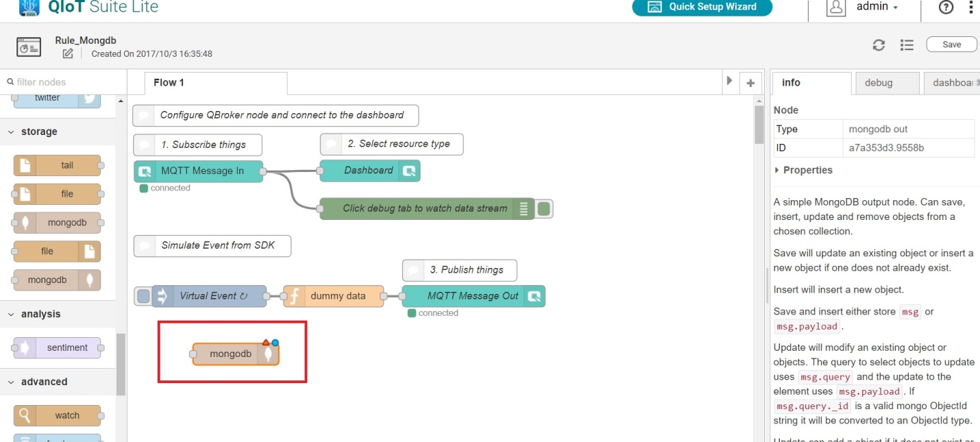Switch to the Flow 1 tab
Screen dimensions: 980x442
pos(216,83)
